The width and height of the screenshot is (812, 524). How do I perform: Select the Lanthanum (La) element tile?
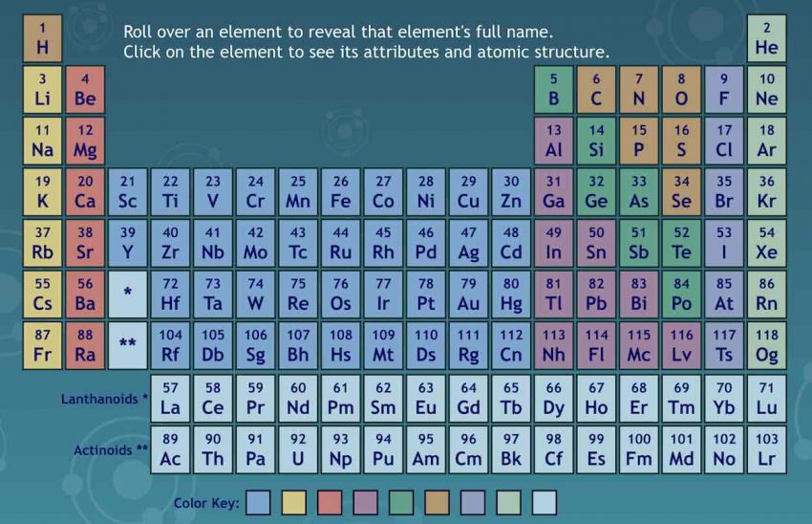pos(171,398)
